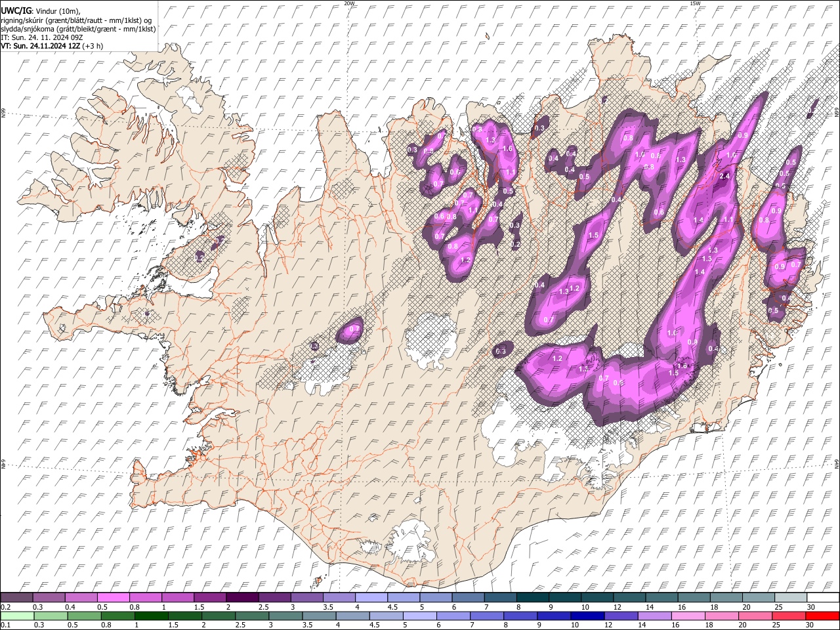Pick the upper-row swatch for 1–1.5 mm
This screenshot has height=630, width=840.
point(177,598)
